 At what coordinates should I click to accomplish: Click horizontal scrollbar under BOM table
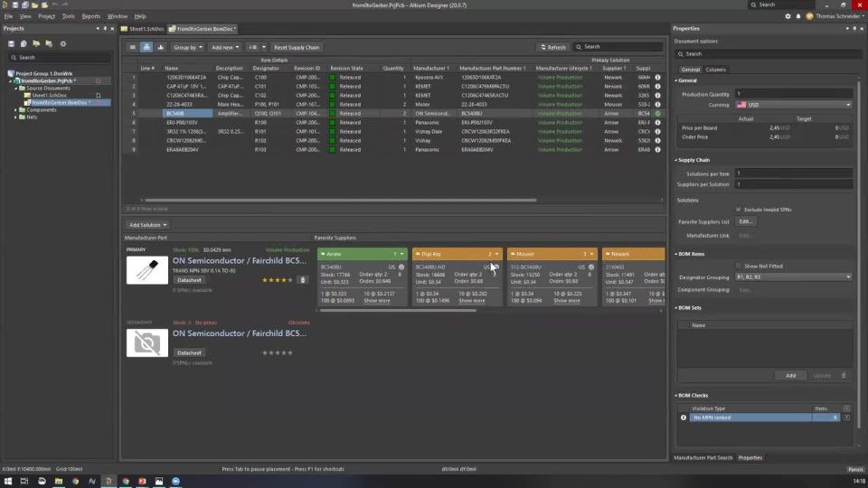(x=341, y=201)
